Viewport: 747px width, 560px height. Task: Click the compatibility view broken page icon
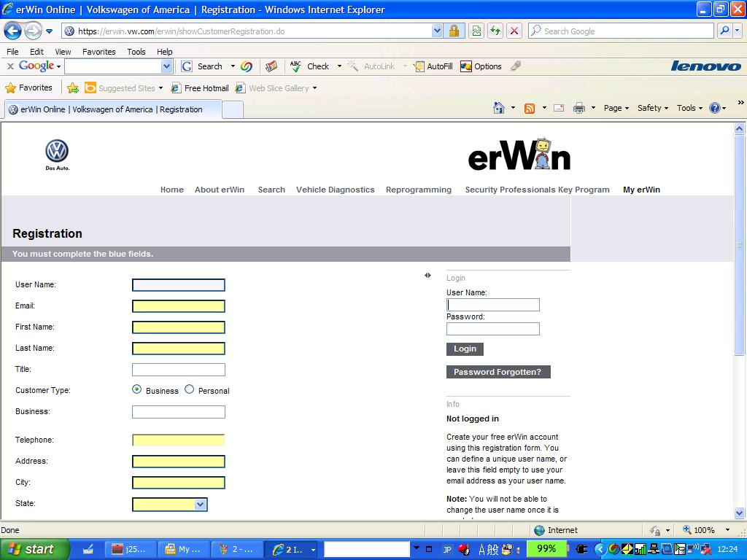pyautogui.click(x=476, y=31)
